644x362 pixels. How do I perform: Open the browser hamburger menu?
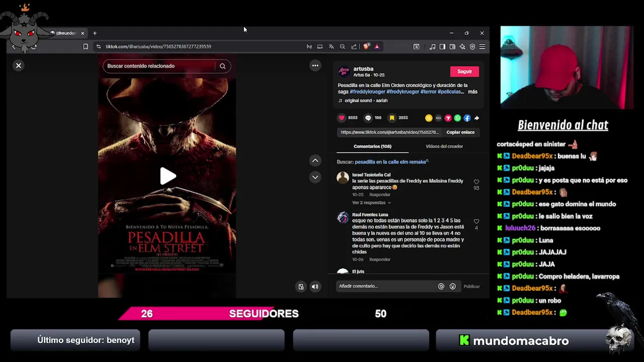click(x=482, y=47)
